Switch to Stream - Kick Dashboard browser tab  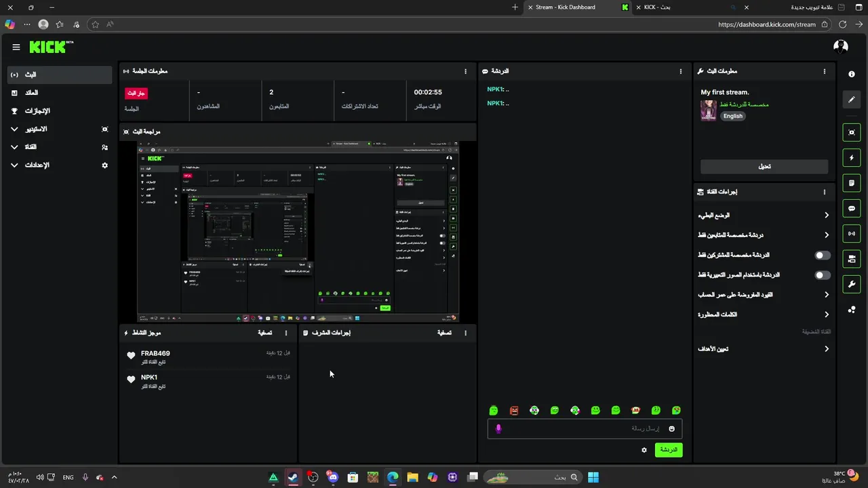tap(579, 7)
